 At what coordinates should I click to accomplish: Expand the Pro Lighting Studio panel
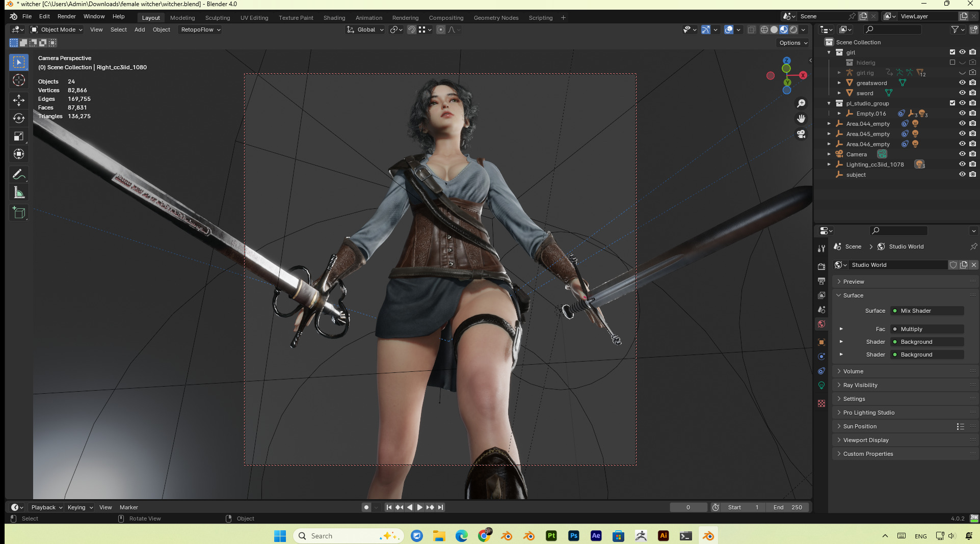pyautogui.click(x=905, y=413)
